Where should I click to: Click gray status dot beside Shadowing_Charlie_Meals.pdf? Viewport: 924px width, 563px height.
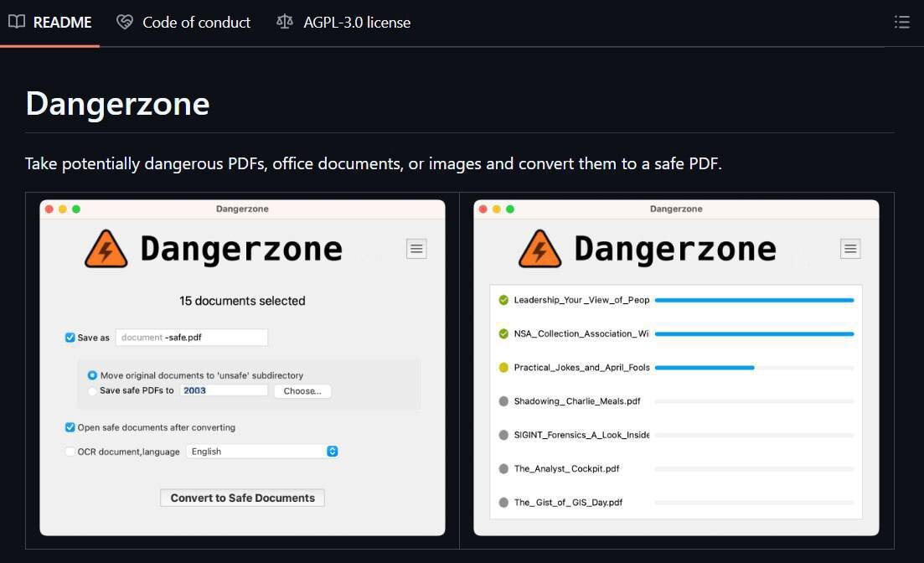tap(503, 401)
